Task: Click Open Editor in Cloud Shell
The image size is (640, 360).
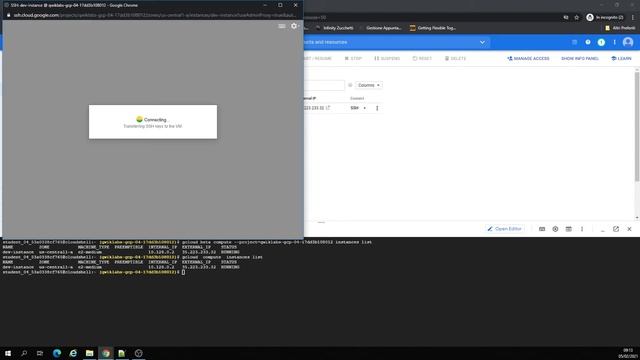Action: click(504, 229)
